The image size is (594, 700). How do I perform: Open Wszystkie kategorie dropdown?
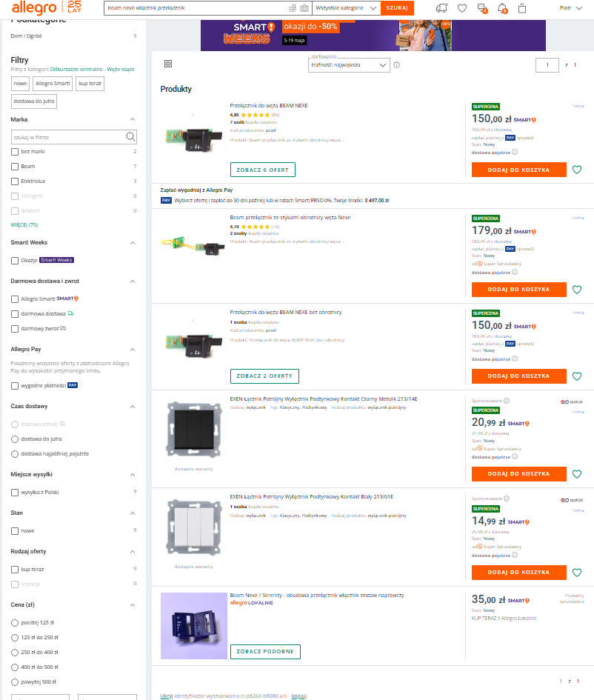coord(347,8)
